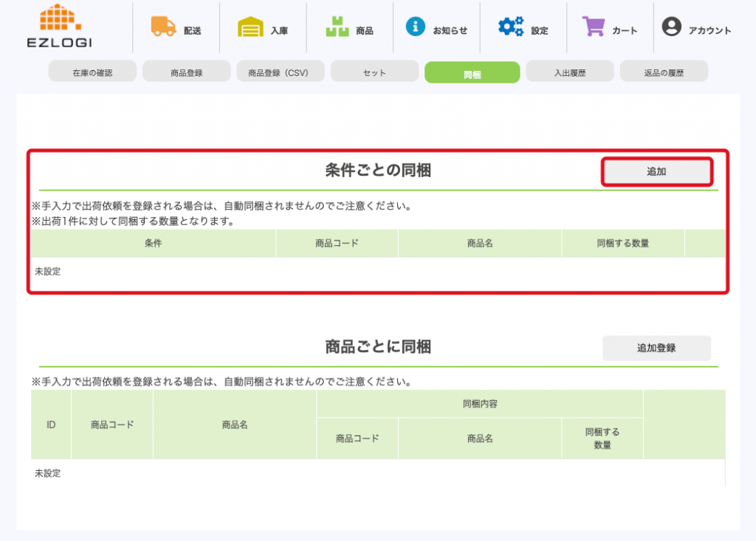The width and height of the screenshot is (756, 541).
Task: Go to the 入出履歴 tab
Action: coord(569,72)
